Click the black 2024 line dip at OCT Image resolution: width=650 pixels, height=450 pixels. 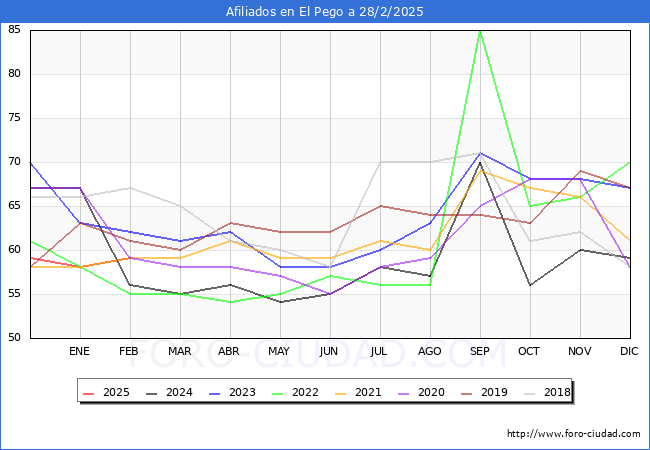tap(530, 285)
